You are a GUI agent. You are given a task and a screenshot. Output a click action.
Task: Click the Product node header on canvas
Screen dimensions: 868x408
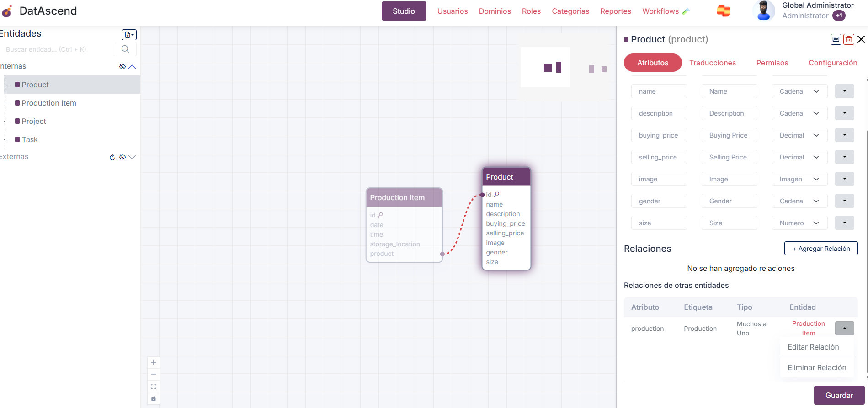tap(506, 177)
